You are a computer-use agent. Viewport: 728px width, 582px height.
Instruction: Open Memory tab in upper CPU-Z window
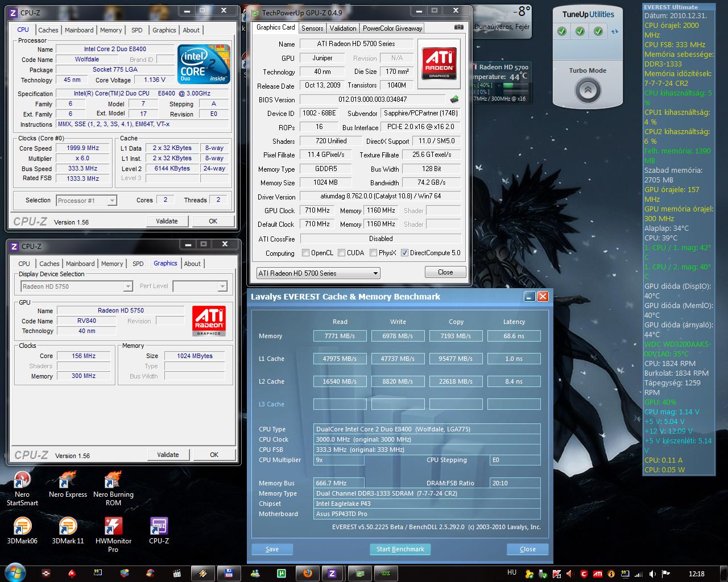(x=111, y=30)
